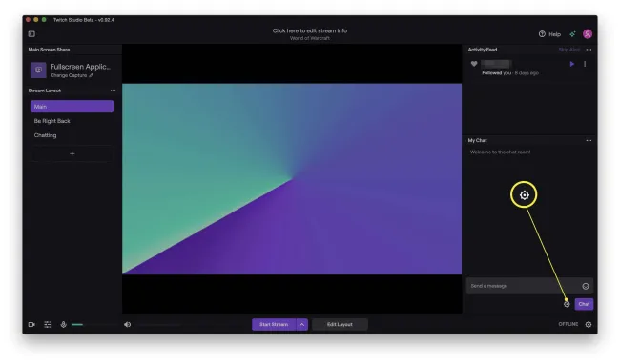
Task: Toggle the webcam camera icon
Action: tap(31, 324)
